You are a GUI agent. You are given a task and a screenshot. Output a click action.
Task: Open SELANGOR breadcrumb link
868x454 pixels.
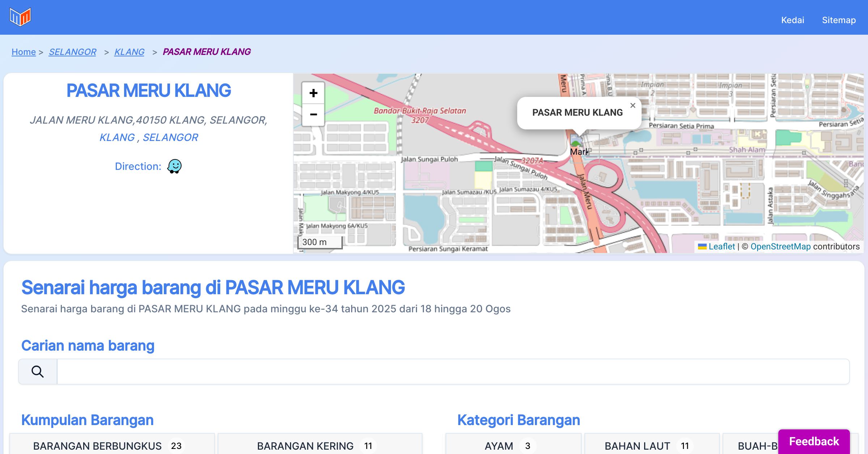click(72, 52)
